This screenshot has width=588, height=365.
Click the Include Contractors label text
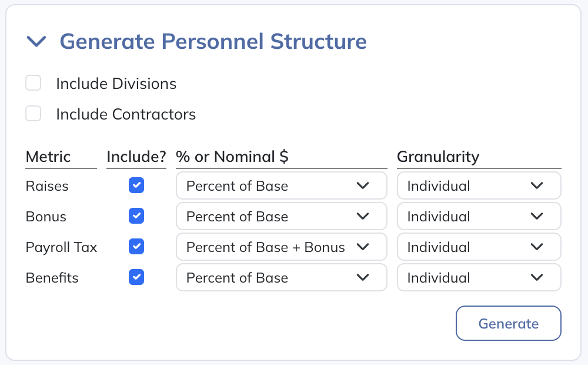126,114
